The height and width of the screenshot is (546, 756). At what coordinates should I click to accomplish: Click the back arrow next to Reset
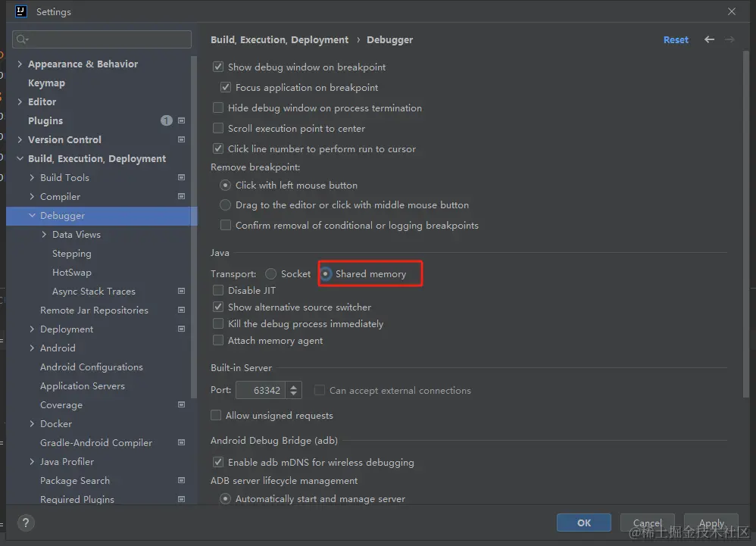tap(709, 39)
